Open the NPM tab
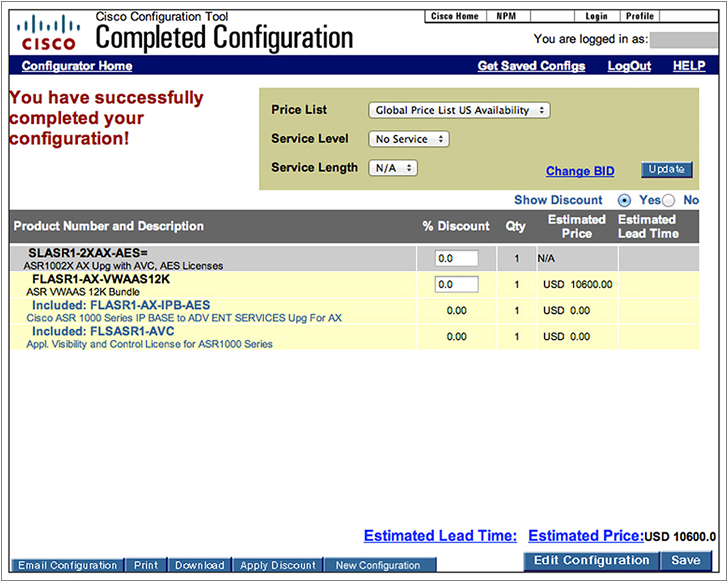 (506, 16)
